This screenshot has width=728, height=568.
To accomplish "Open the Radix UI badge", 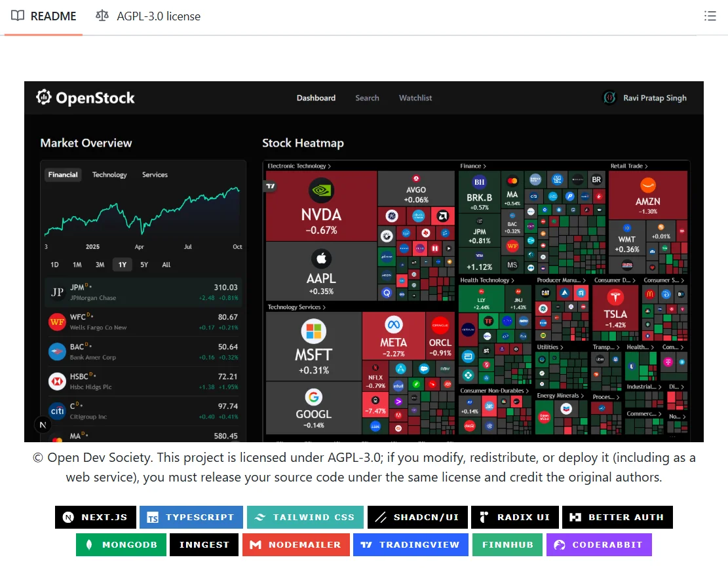I will click(x=515, y=517).
